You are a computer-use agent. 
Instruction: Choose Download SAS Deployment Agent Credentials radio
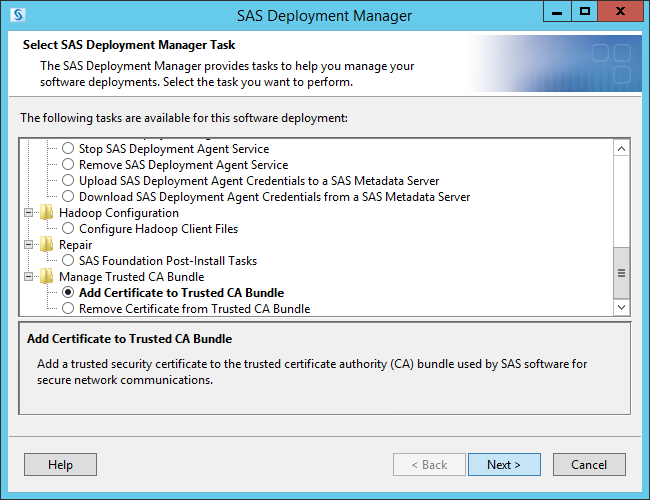(68, 197)
